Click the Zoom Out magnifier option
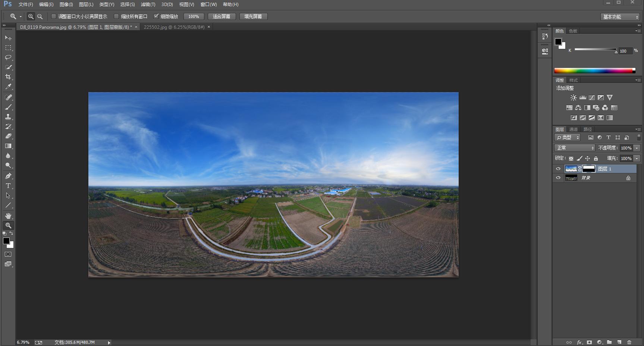Image resolution: width=644 pixels, height=346 pixels. point(40,16)
